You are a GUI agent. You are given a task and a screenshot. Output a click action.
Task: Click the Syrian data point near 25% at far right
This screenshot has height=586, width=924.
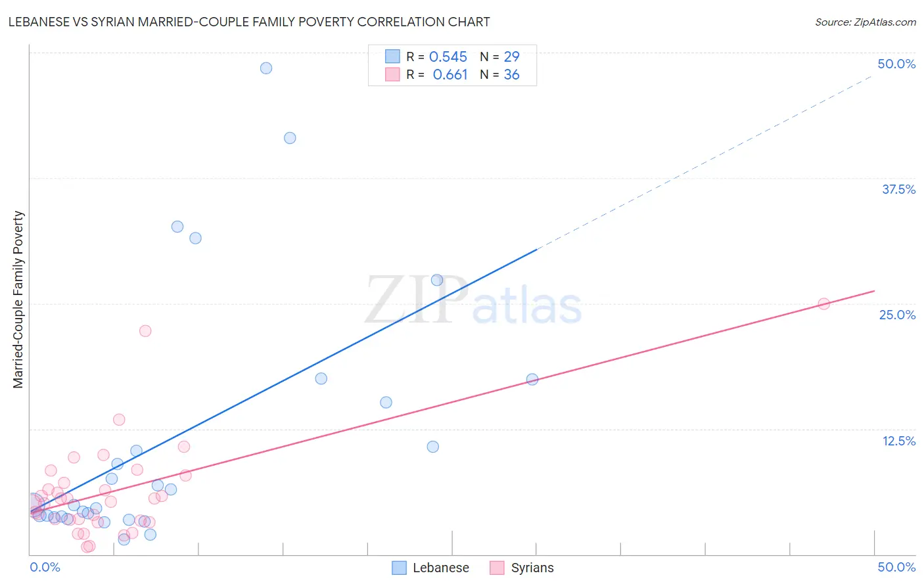click(823, 304)
